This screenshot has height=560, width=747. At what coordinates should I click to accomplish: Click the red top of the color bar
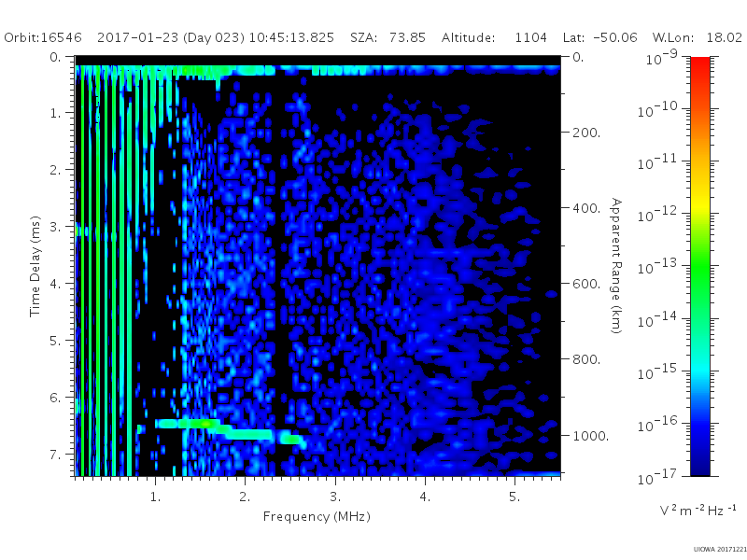coord(700,64)
